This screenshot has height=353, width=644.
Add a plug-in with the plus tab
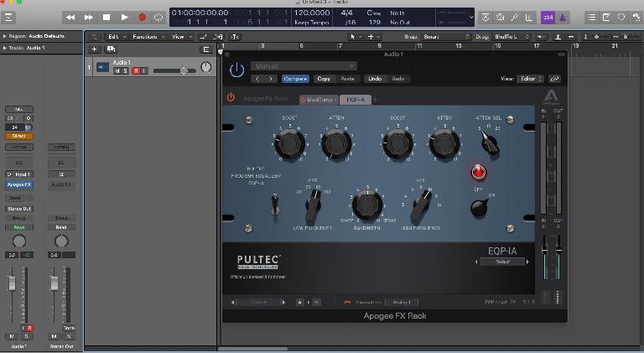[x=376, y=99]
